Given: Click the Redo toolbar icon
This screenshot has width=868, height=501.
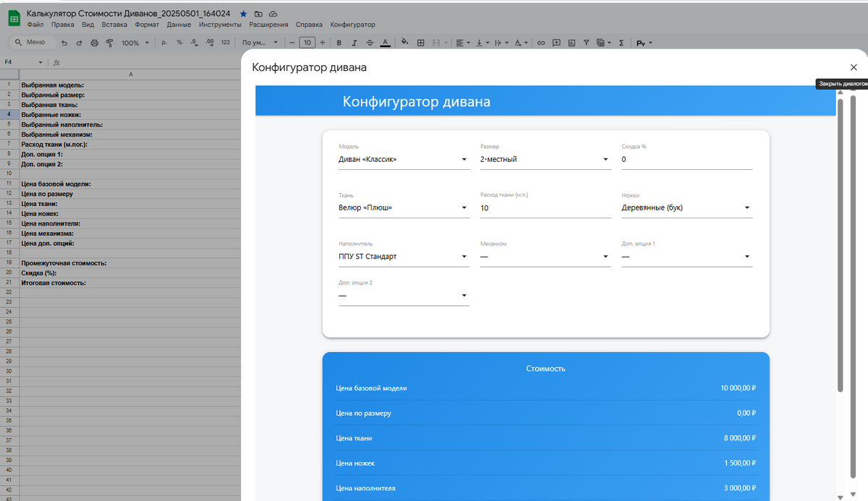Looking at the screenshot, I should coord(80,43).
